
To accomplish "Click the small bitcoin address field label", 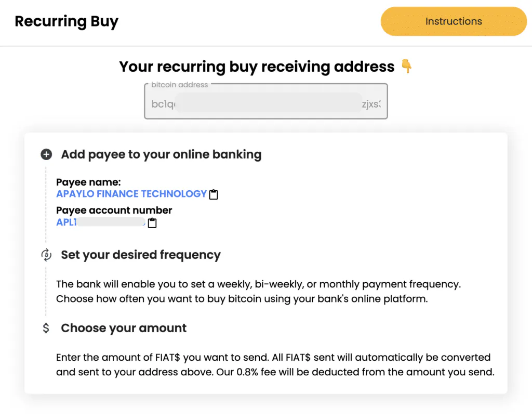I will coord(179,85).
